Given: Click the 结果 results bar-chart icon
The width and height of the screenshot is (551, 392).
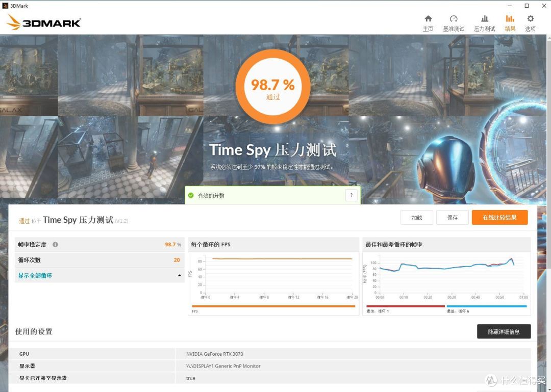Looking at the screenshot, I should (x=510, y=21).
